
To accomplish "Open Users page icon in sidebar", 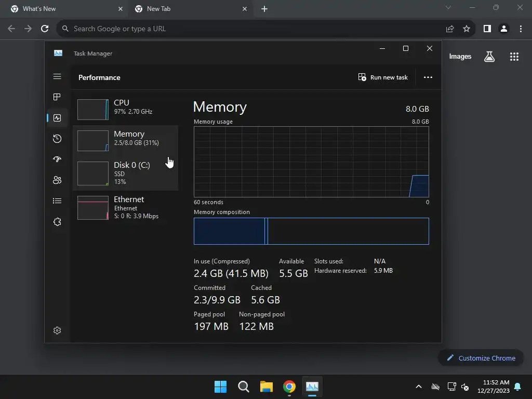I will (x=57, y=180).
